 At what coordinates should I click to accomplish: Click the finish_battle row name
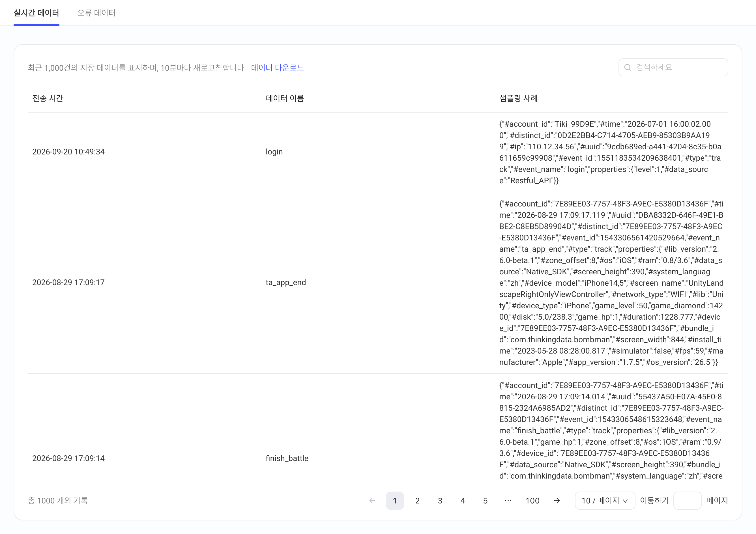tap(287, 458)
